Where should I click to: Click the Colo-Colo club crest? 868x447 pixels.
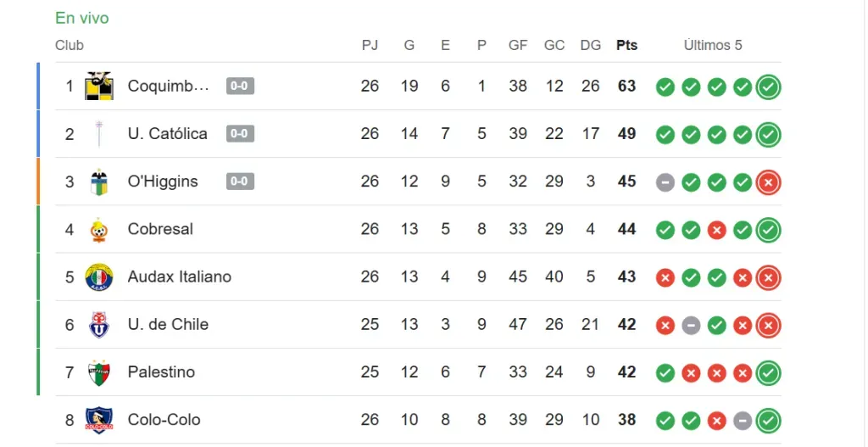[x=99, y=420]
